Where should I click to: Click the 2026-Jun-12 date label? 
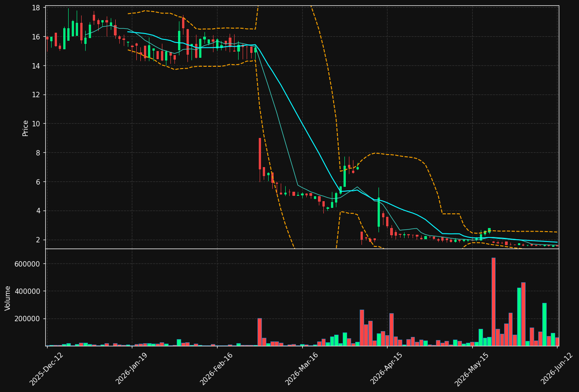coord(557,369)
